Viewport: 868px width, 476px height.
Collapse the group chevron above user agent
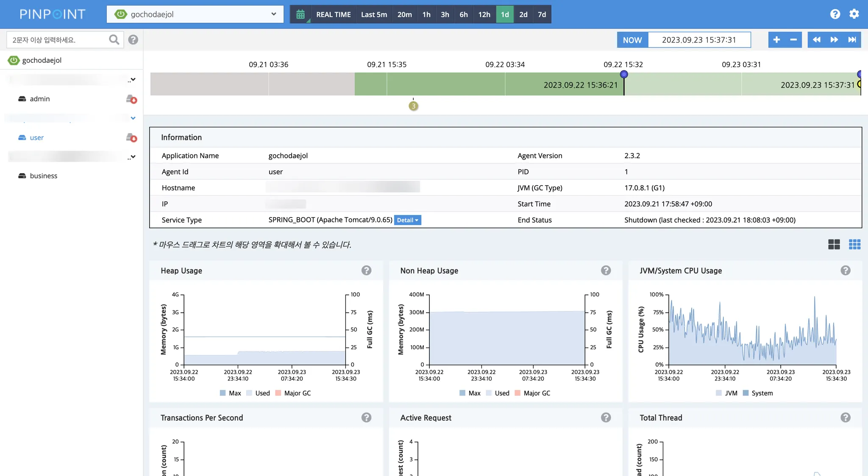click(x=133, y=118)
